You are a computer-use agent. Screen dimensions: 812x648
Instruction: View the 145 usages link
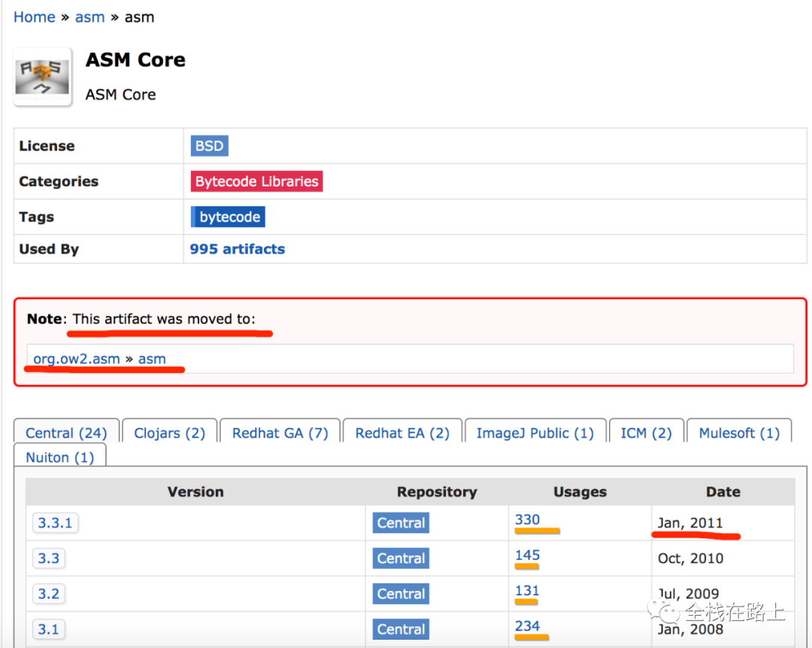click(527, 555)
